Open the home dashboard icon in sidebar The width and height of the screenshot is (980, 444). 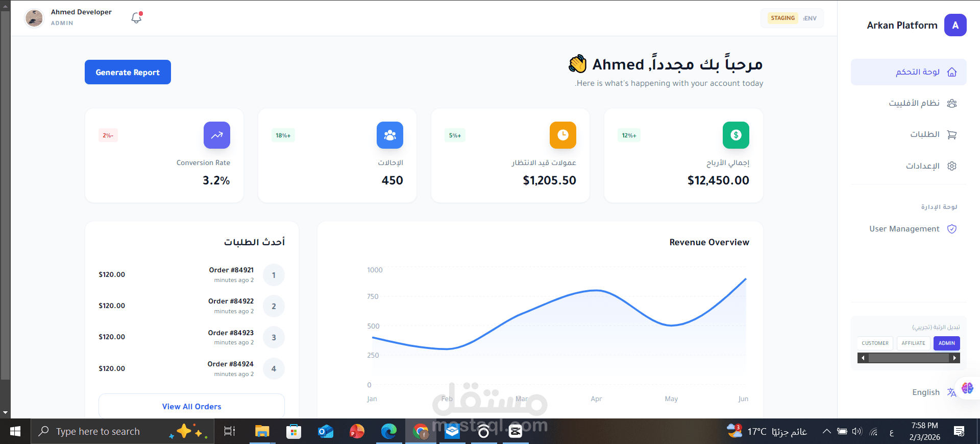[x=952, y=72]
